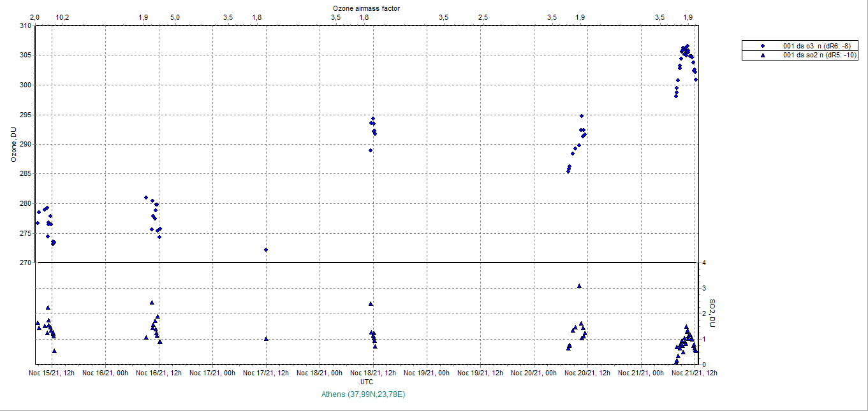This screenshot has width=868, height=411.
Task: Click the 'UTC' x-axis title
Action: click(367, 382)
